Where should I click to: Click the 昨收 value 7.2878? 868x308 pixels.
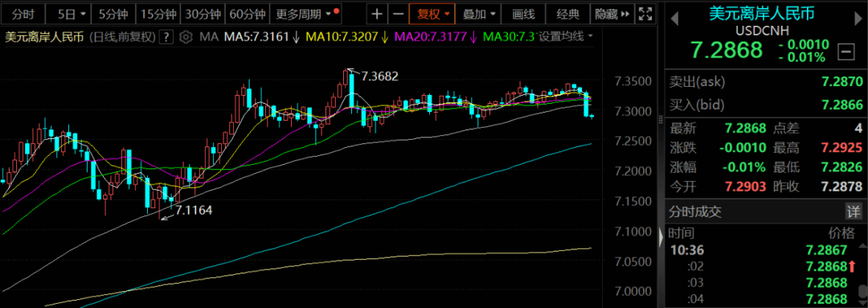point(842,186)
